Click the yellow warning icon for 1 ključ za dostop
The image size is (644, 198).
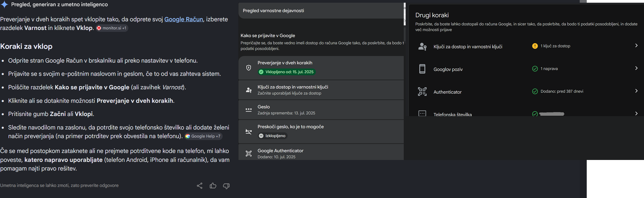[x=535, y=46]
